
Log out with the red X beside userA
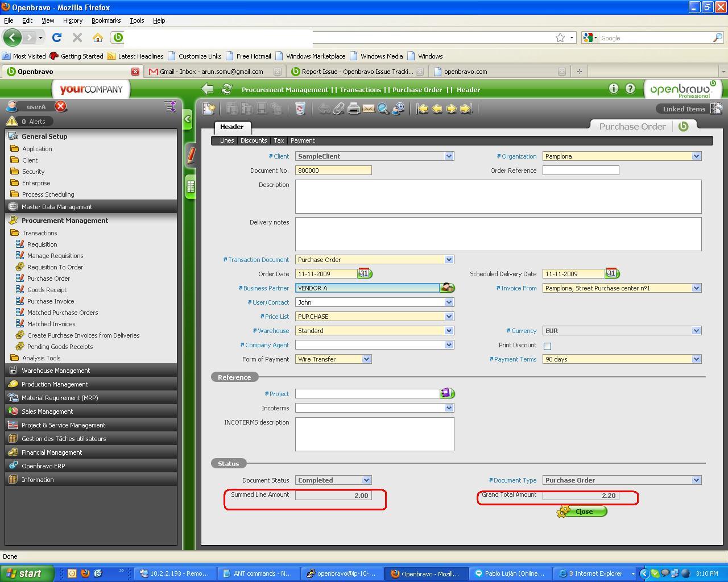click(x=61, y=106)
